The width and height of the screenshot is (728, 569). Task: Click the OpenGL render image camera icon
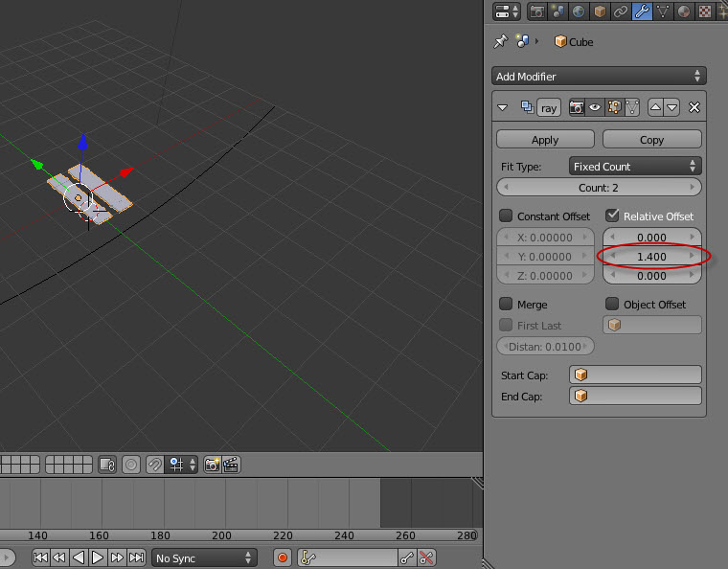coord(213,465)
